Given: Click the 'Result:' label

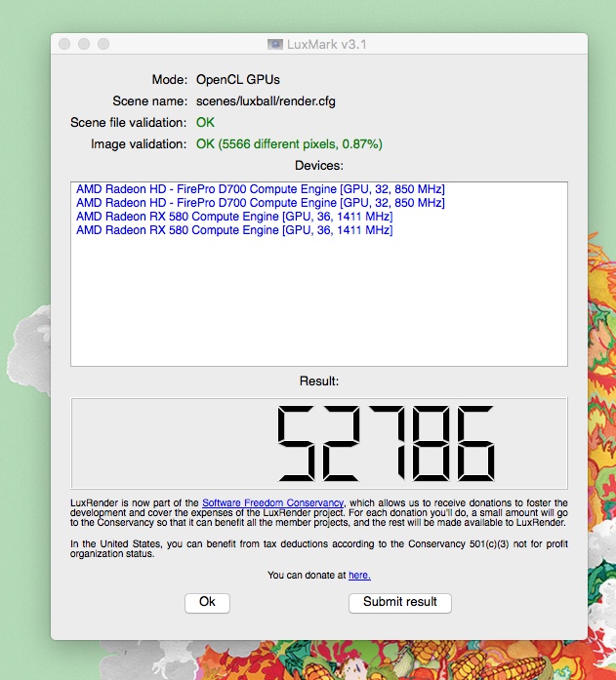Looking at the screenshot, I should tap(319, 381).
